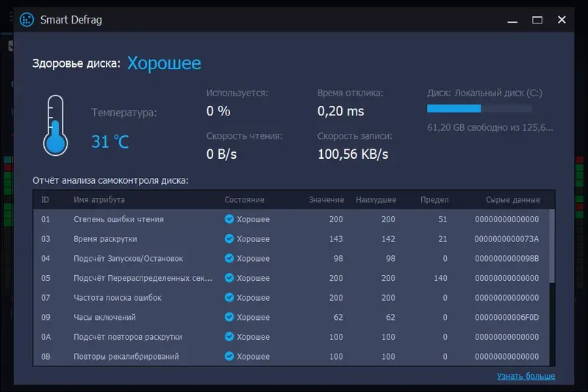Image resolution: width=588 pixels, height=392 pixels.
Task: Open the Узнать больше link
Action: click(526, 377)
